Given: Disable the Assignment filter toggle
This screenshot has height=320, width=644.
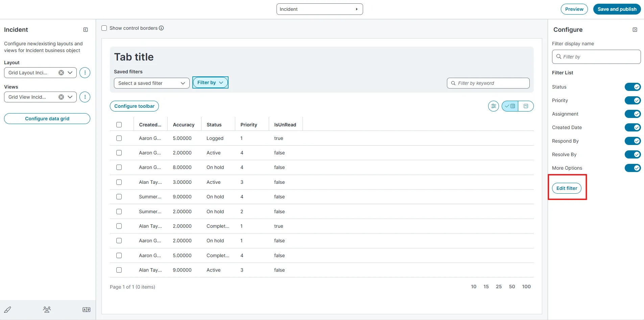Looking at the screenshot, I should 633,114.
